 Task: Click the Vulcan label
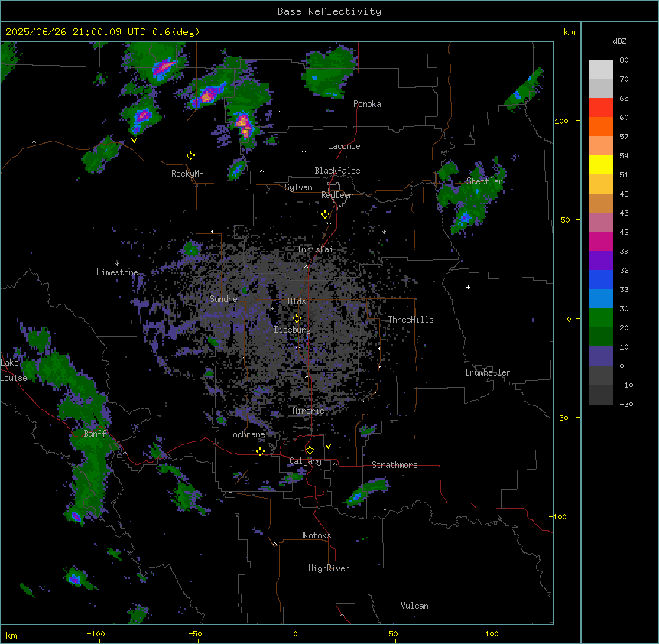(415, 606)
